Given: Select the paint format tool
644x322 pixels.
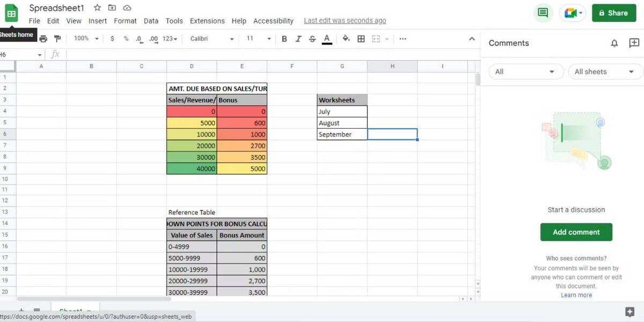Looking at the screenshot, I should (x=57, y=39).
